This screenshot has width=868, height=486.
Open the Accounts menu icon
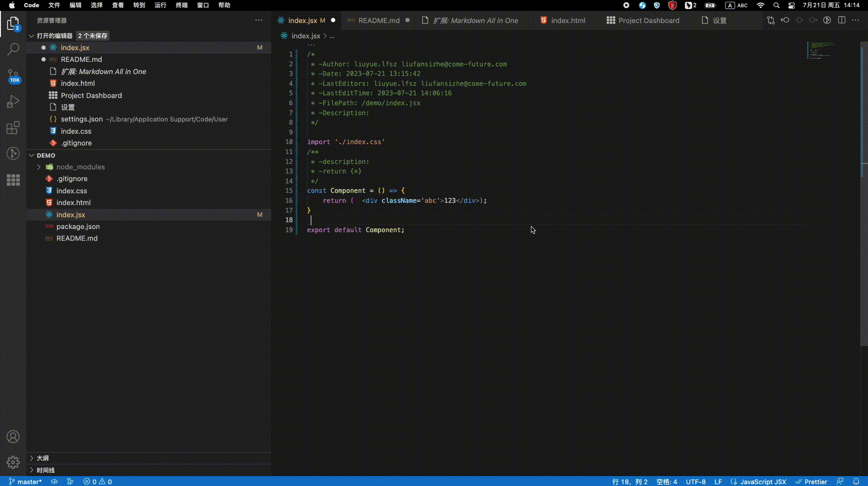13,437
